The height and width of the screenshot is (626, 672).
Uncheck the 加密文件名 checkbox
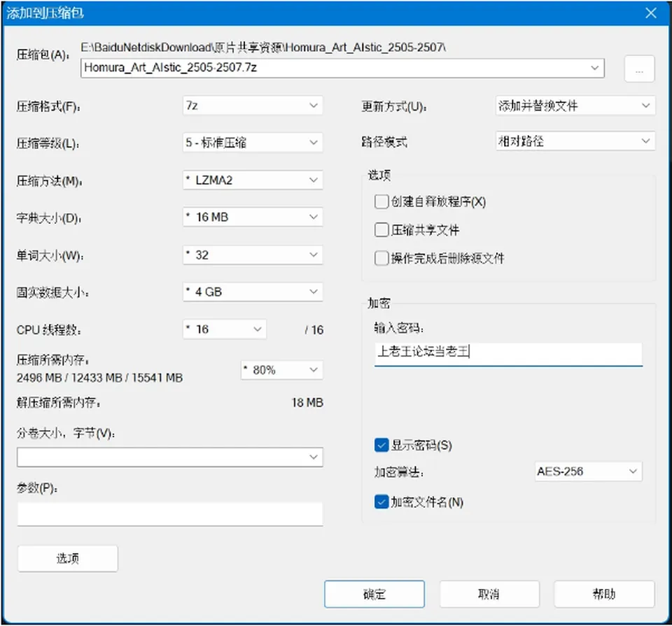click(x=381, y=501)
